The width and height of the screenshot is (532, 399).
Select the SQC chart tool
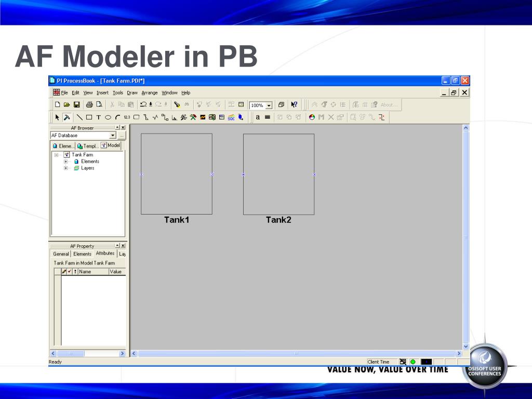click(x=231, y=117)
